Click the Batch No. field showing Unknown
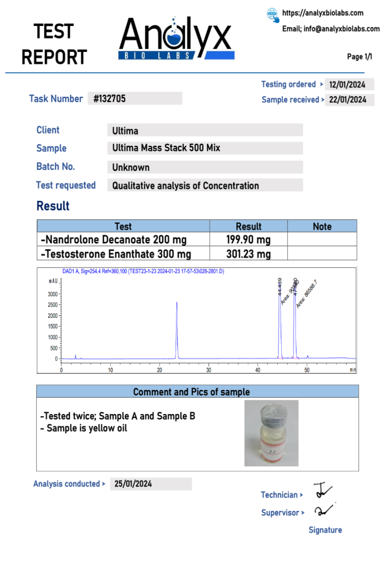The image size is (392, 564). pos(204,167)
